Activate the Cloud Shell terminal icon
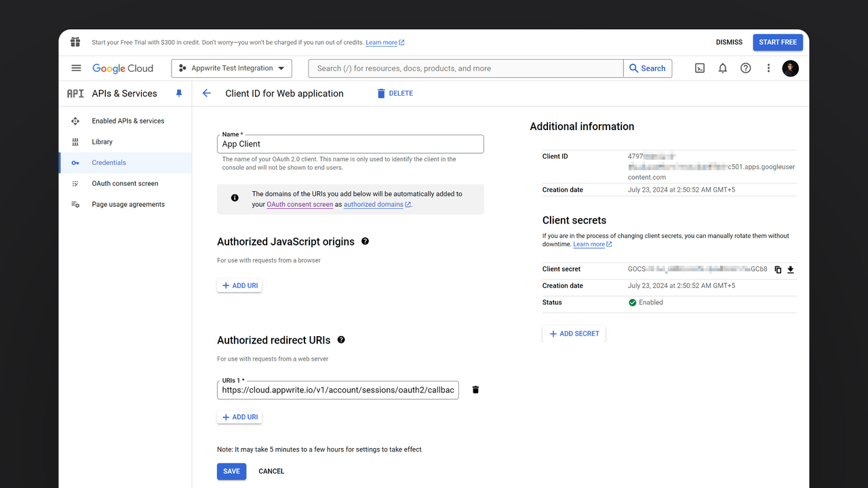This screenshot has width=868, height=488. coord(699,68)
